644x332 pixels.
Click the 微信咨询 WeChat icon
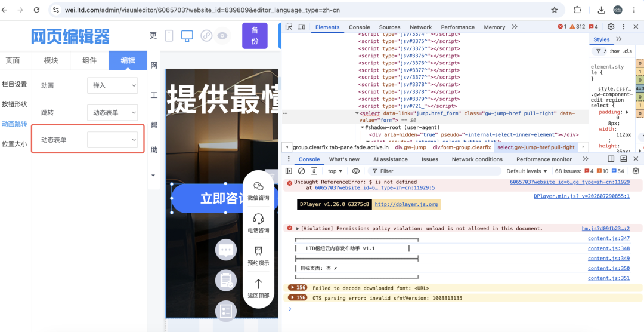tap(258, 186)
